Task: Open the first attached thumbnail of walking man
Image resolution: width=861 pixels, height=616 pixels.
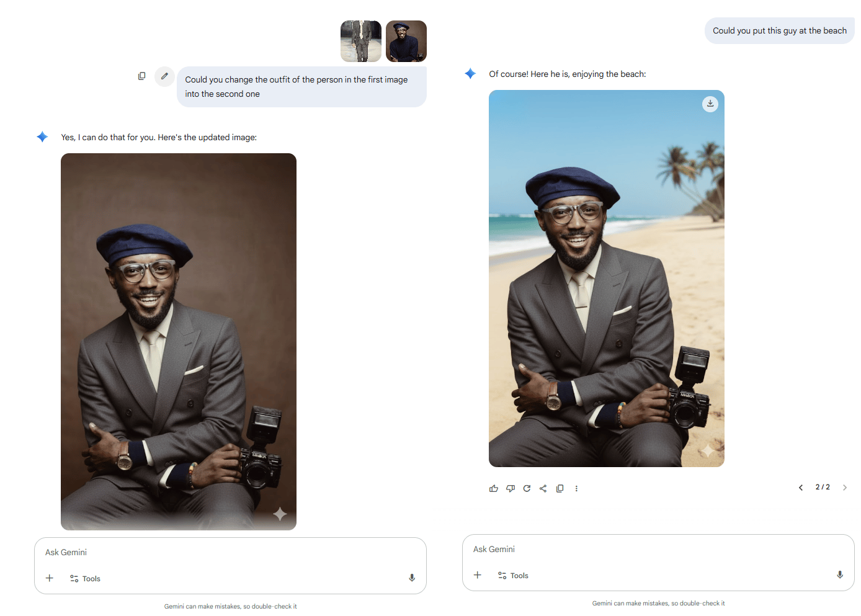Action: 361,42
